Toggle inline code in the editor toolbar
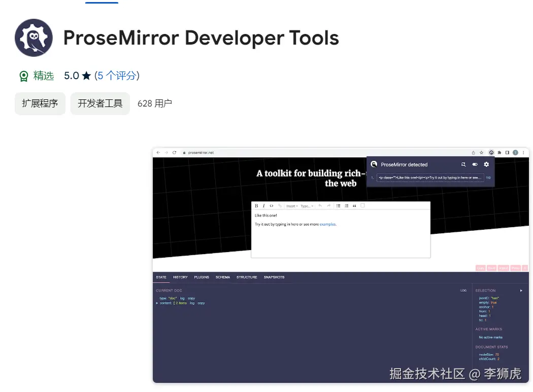This screenshot has height=392, width=533. (x=271, y=206)
